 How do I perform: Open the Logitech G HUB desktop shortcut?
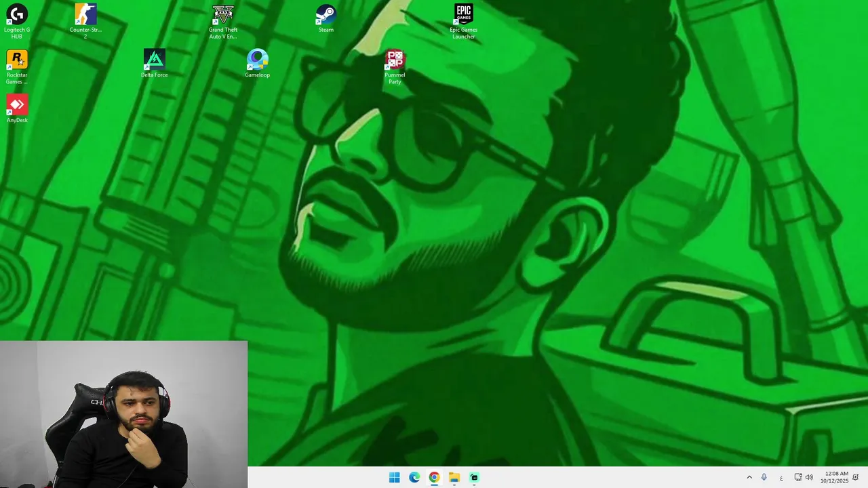17,21
